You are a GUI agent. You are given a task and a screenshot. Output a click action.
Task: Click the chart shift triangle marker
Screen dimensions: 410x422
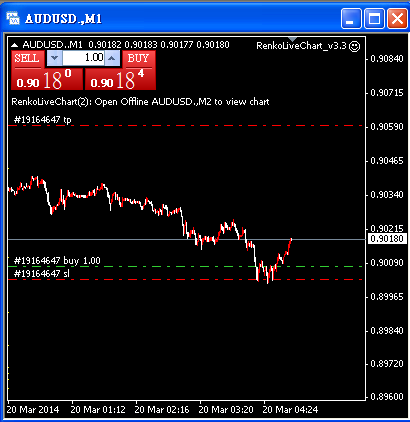point(292,39)
